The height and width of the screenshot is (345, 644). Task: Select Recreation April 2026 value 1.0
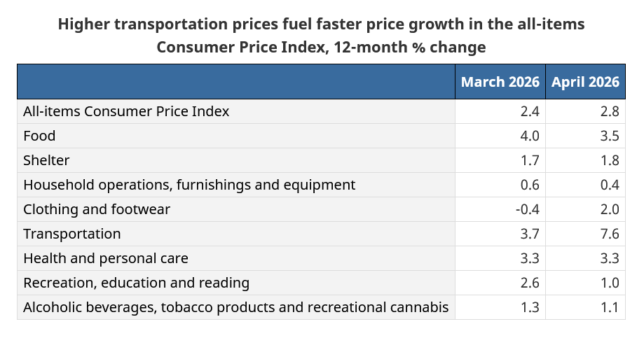click(610, 283)
